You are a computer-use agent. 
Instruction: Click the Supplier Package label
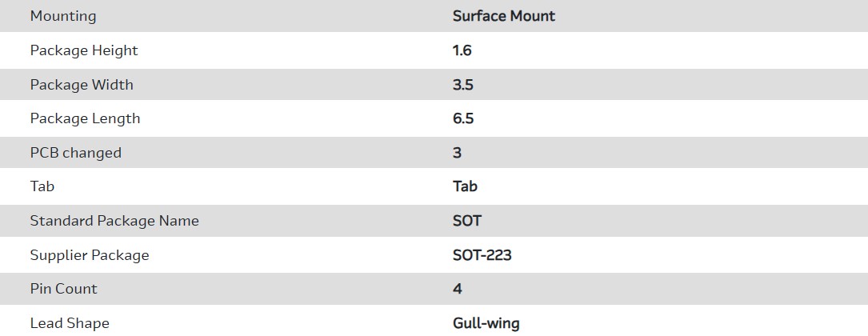pos(90,255)
